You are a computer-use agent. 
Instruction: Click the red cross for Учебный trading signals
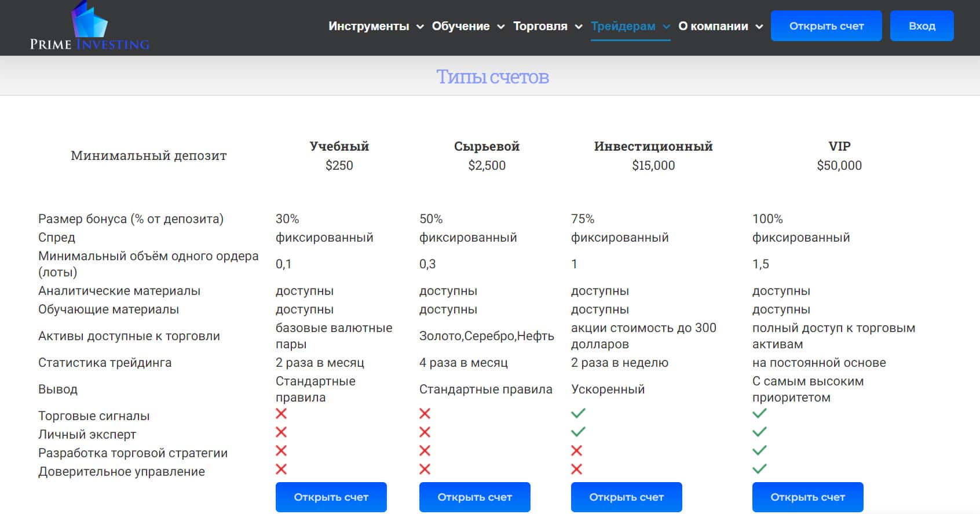pos(281,413)
